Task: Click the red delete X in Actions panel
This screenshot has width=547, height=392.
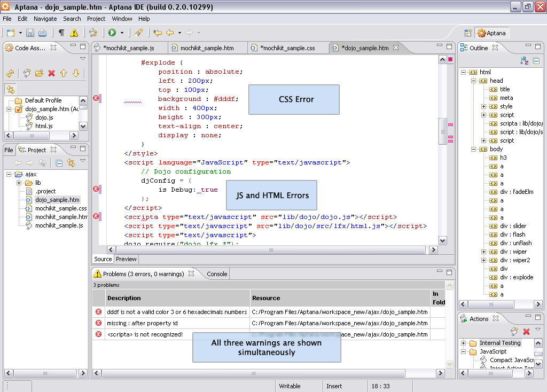Action: pos(526,331)
